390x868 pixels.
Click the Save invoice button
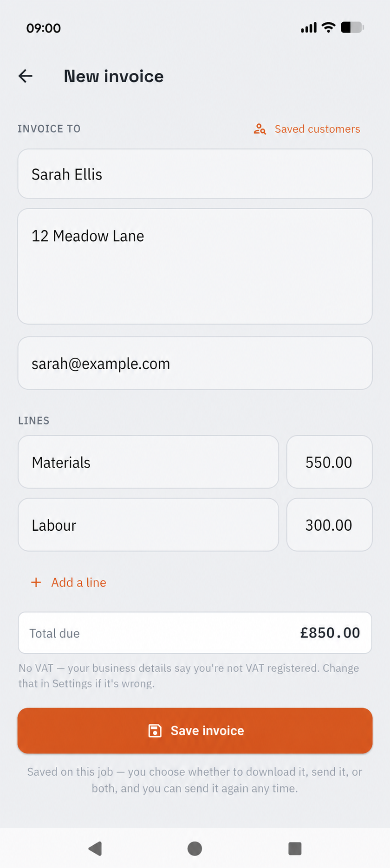pyautogui.click(x=195, y=731)
